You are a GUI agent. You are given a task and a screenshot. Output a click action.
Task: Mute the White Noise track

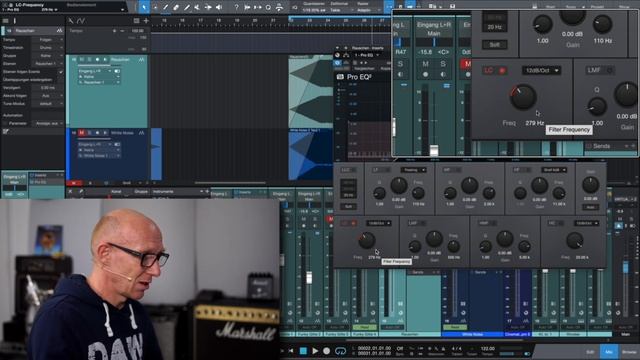point(82,133)
